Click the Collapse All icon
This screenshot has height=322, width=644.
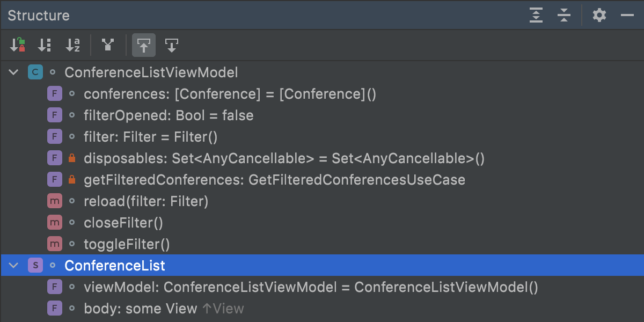[563, 15]
